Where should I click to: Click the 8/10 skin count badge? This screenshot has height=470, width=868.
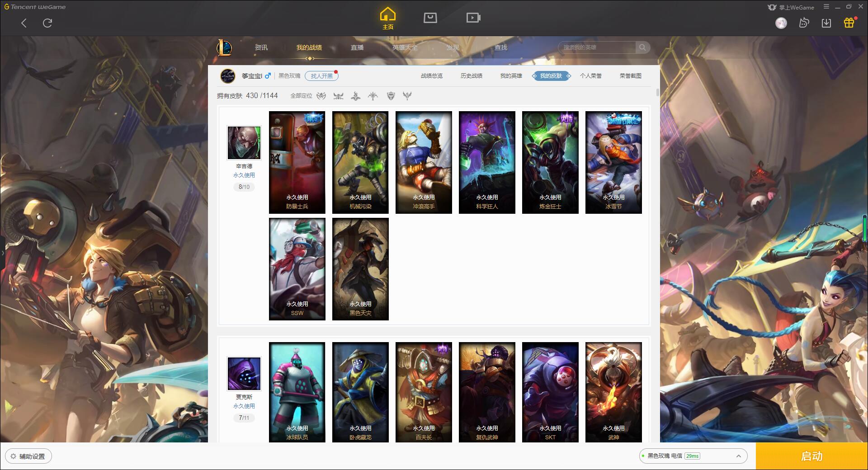tap(244, 187)
